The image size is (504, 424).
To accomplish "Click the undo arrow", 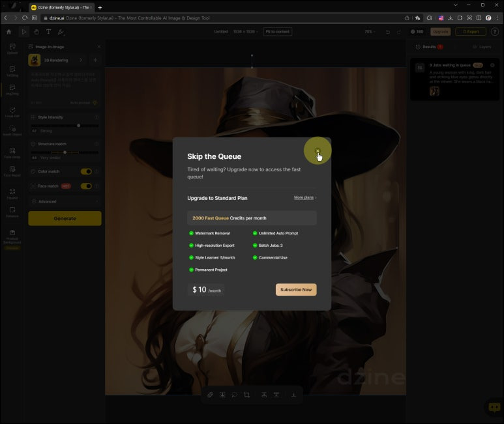I will (388, 32).
